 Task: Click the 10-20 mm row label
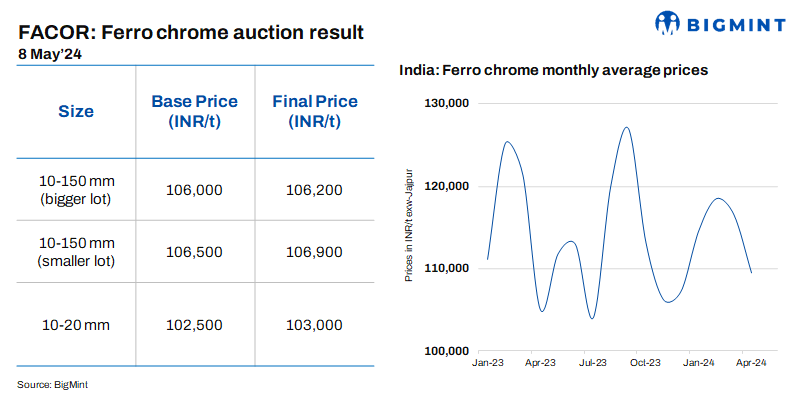(x=76, y=325)
